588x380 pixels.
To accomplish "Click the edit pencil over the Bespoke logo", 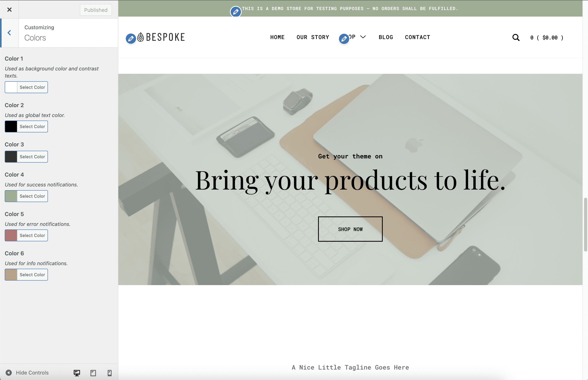I will pos(131,38).
